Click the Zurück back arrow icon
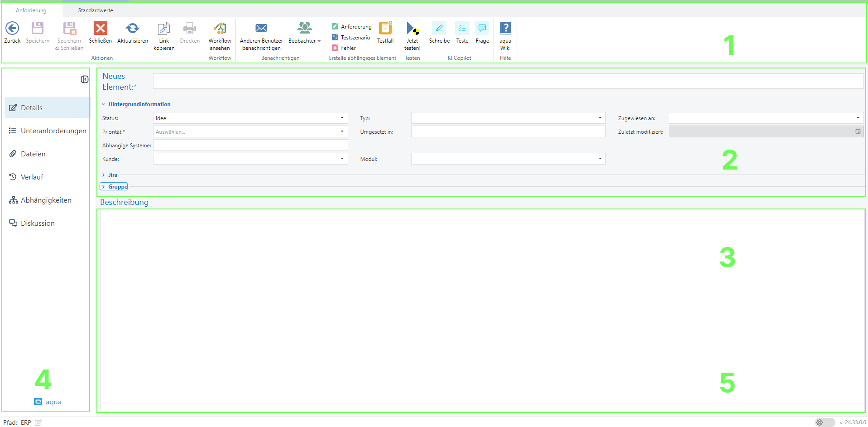 [12, 29]
